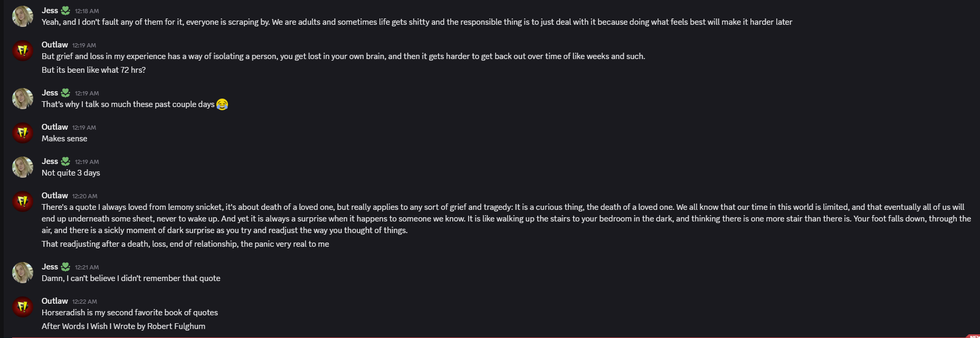
Task: Click Jess's avatar beside the 12:18 AM message
Action: click(23, 16)
